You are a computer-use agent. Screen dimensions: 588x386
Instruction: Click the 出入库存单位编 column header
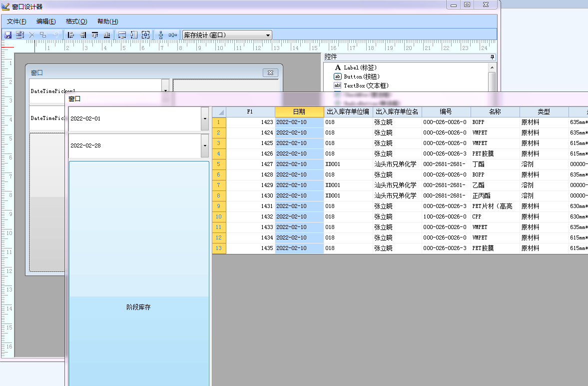pos(348,112)
